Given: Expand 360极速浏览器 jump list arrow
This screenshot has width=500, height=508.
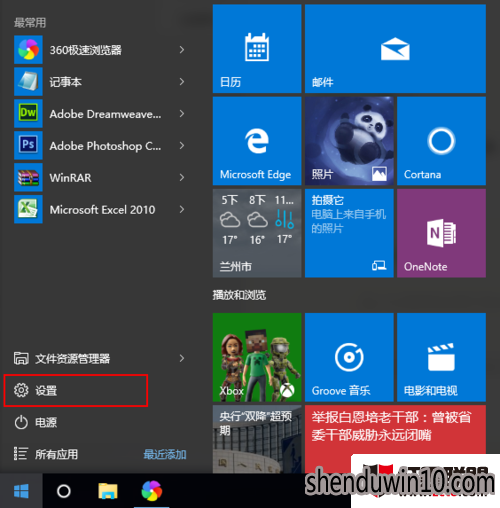Looking at the screenshot, I should pyautogui.click(x=182, y=50).
